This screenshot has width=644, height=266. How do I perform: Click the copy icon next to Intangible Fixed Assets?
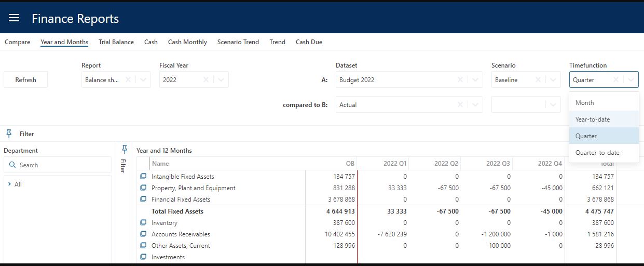(x=143, y=177)
